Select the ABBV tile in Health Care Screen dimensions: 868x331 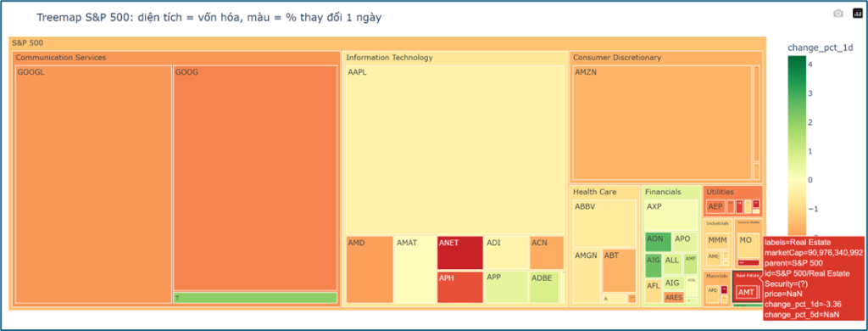(x=604, y=223)
